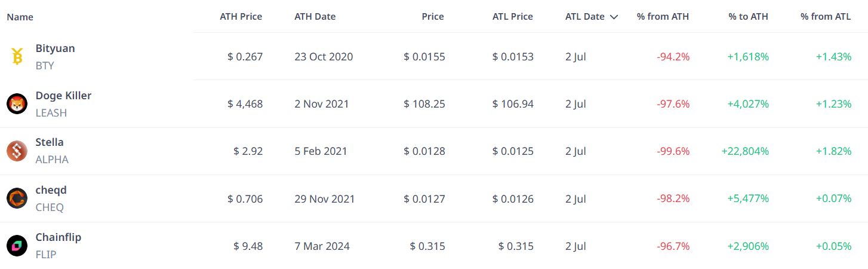The height and width of the screenshot is (269, 868).
Task: Open the Chainflip coin name link
Action: [x=58, y=237]
